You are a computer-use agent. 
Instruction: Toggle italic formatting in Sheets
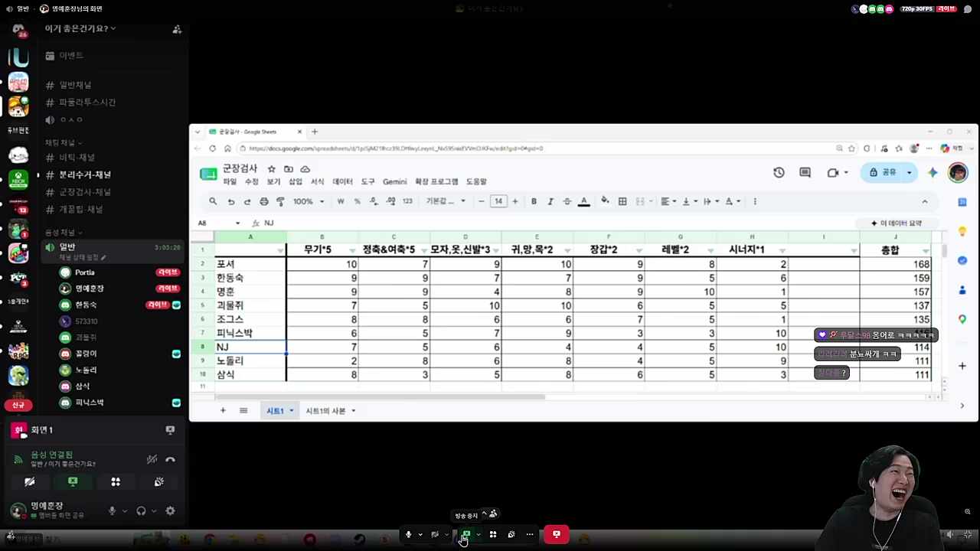(x=550, y=201)
